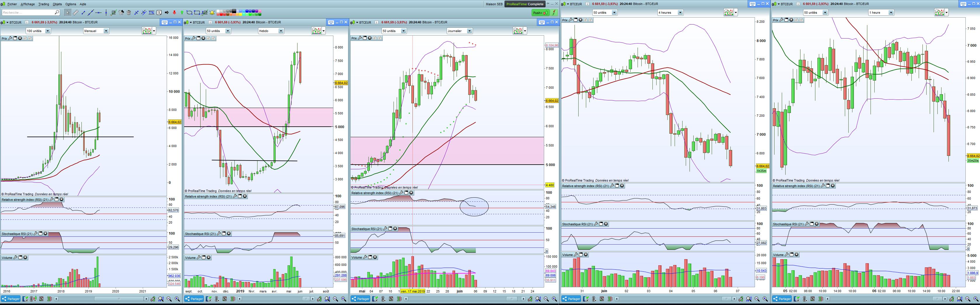Viewport: 980px width, 305px height.
Task: Click the yellow alert bell icon
Action: (x=212, y=13)
